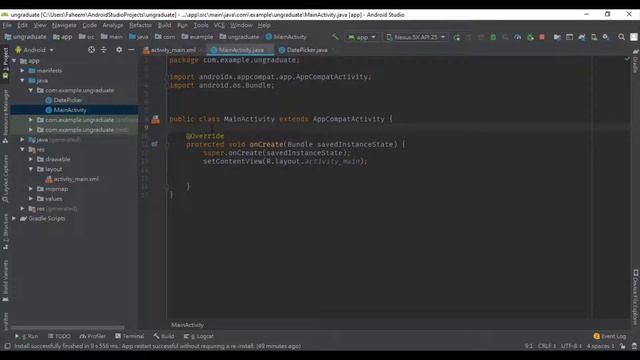This screenshot has height=360, width=640.
Task: Open the Build menu
Action: tap(164, 25)
